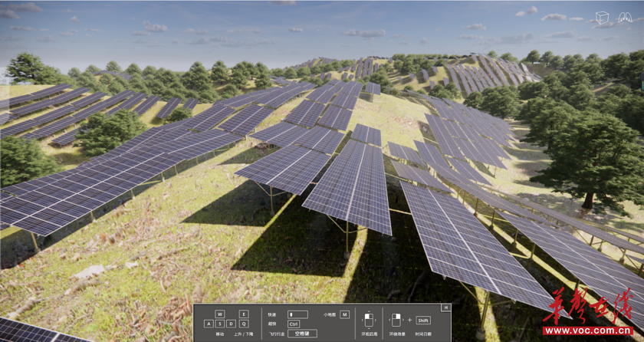644x342 pixels.
Task: Click the S key icon
Action: (220, 324)
